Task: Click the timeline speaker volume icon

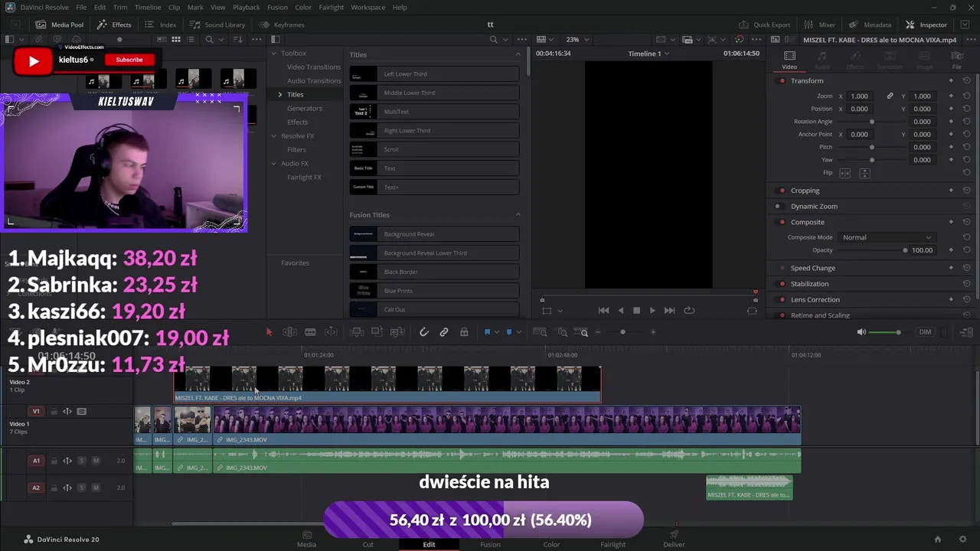Action: pos(861,332)
